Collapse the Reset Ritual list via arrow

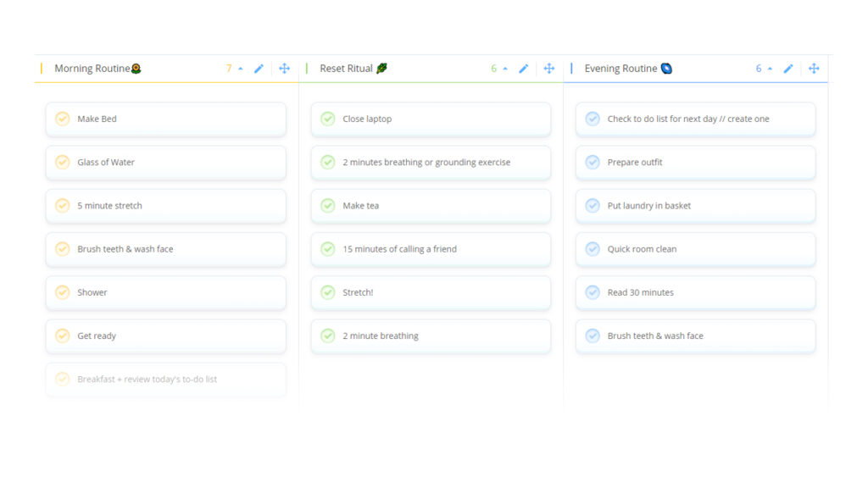tap(505, 69)
